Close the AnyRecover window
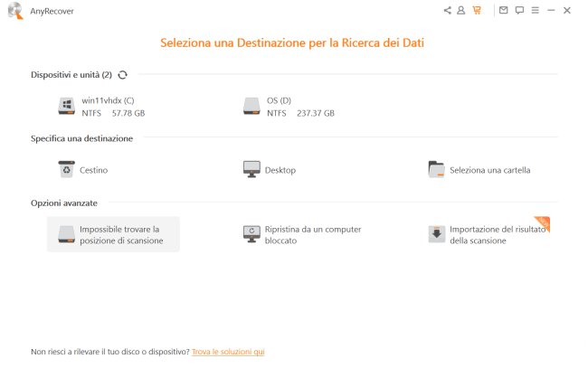 [567, 11]
